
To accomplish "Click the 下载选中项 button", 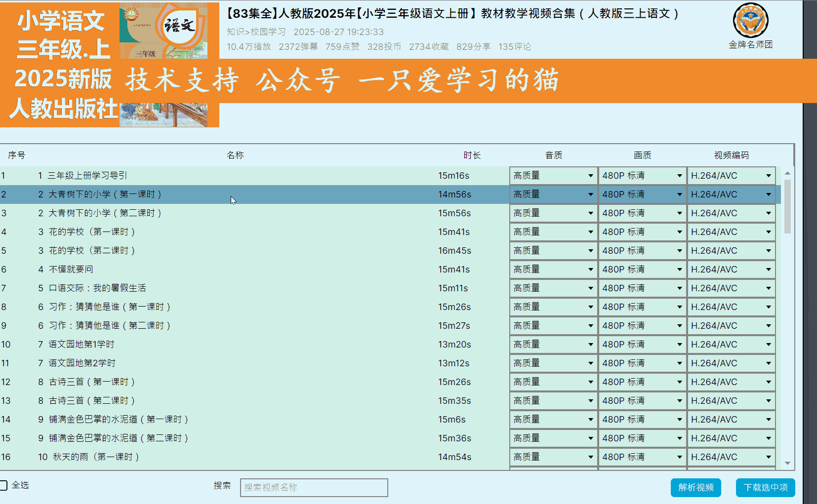I will pos(765,488).
